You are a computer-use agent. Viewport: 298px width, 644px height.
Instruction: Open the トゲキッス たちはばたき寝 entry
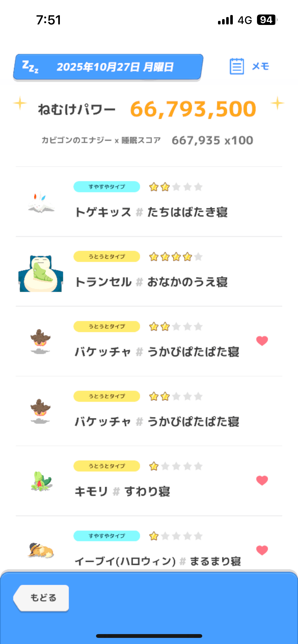tap(151, 212)
